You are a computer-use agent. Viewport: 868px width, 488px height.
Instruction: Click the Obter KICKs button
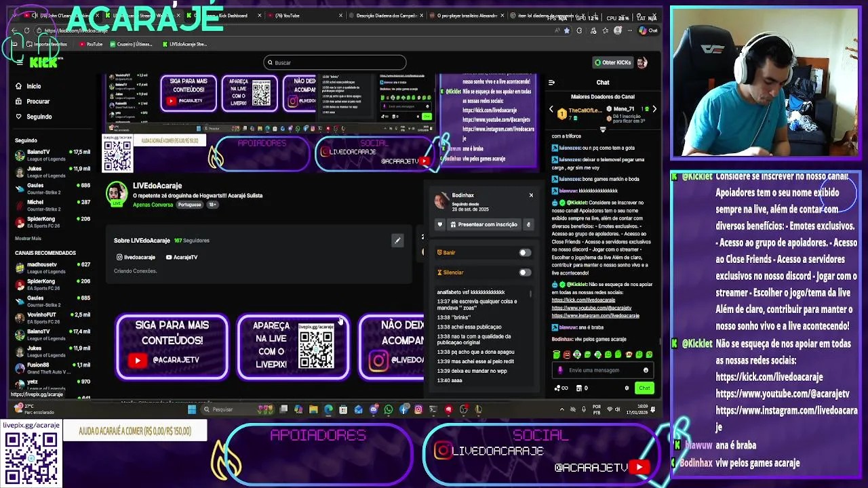tap(612, 62)
